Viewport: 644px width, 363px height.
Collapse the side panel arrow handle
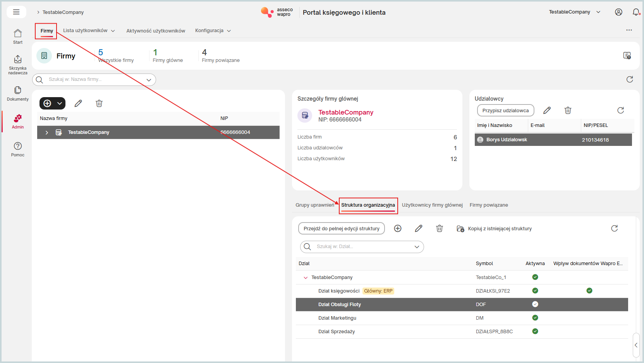click(636, 345)
